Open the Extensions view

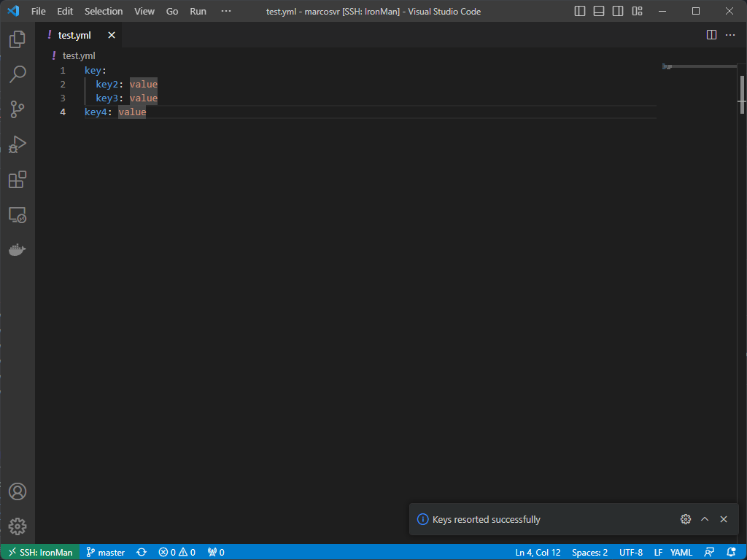pyautogui.click(x=18, y=179)
